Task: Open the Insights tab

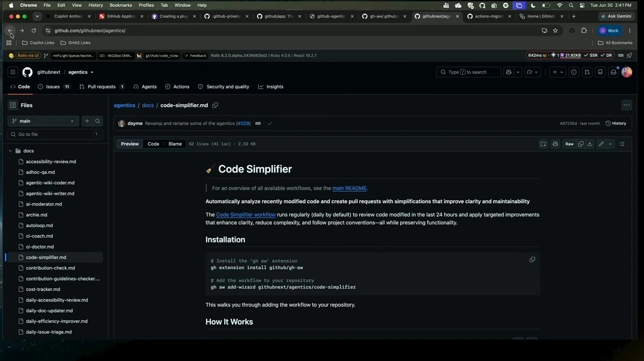Action: [271, 87]
